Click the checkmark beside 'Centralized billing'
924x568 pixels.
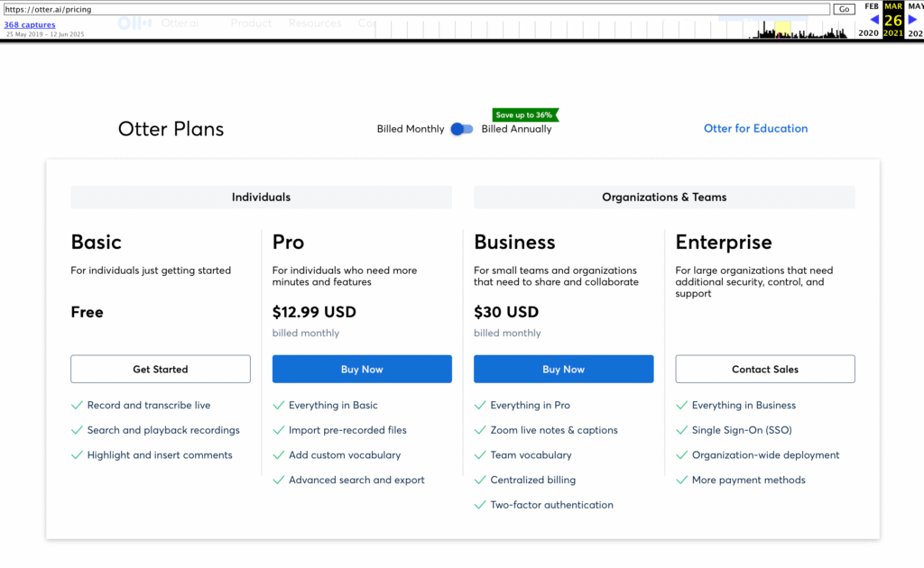point(480,480)
